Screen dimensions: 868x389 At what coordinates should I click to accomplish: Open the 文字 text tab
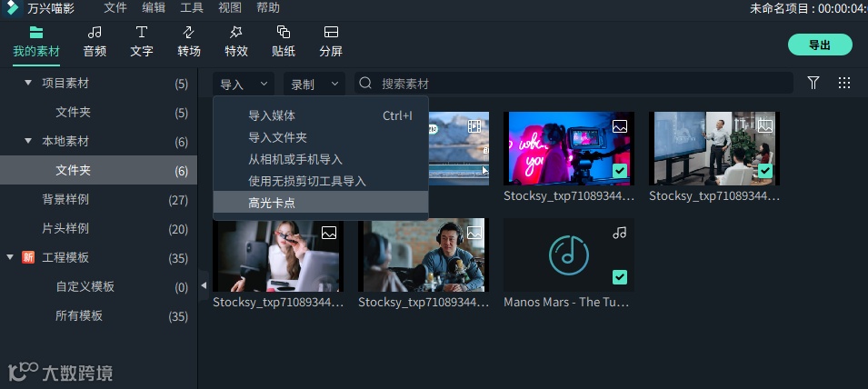click(142, 42)
